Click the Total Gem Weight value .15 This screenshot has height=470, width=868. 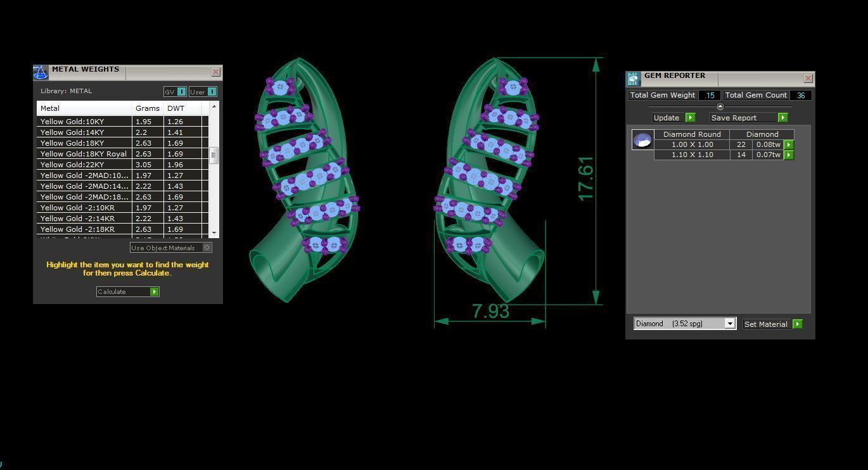[x=709, y=95]
